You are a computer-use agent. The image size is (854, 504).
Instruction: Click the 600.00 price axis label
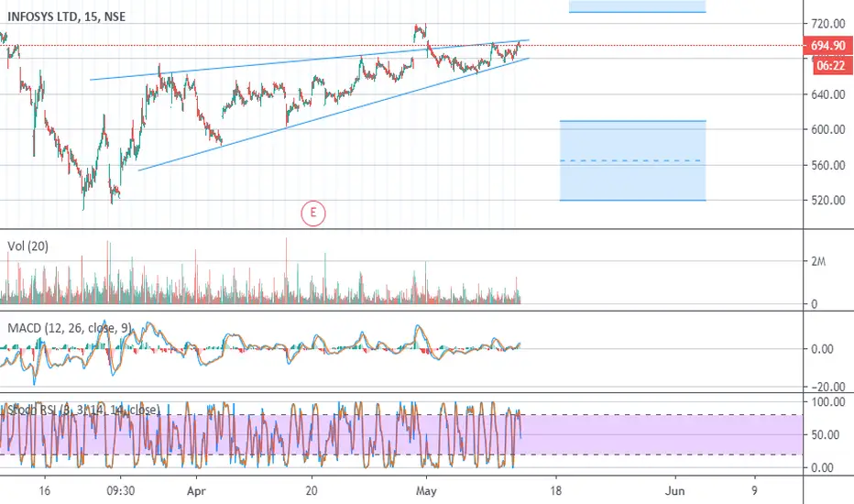click(827, 130)
